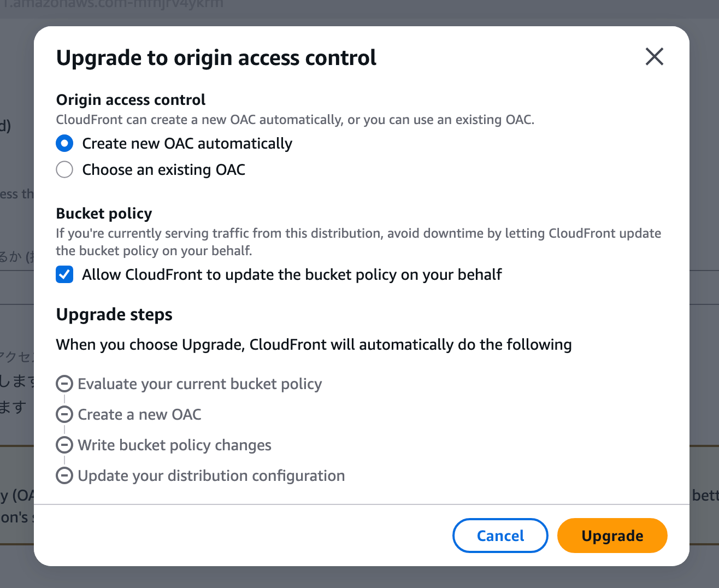
Task: Select Choose an existing OAC radio
Action: [64, 169]
